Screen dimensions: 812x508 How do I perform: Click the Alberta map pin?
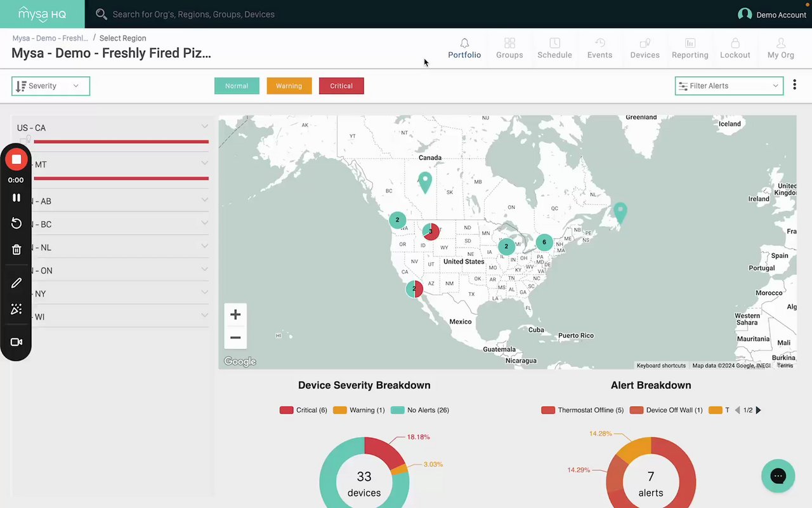425,182
